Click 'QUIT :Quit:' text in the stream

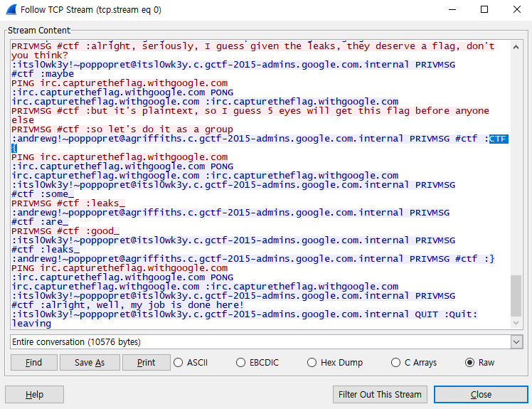point(446,314)
